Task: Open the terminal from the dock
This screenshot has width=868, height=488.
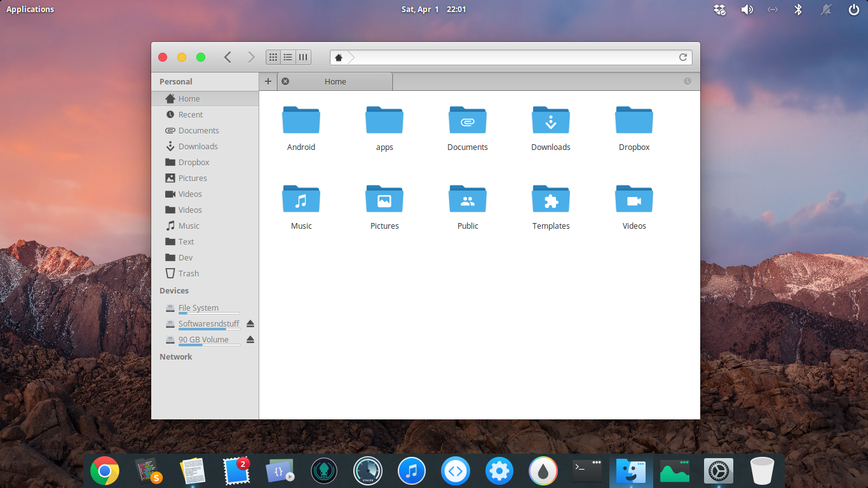Action: tap(587, 471)
